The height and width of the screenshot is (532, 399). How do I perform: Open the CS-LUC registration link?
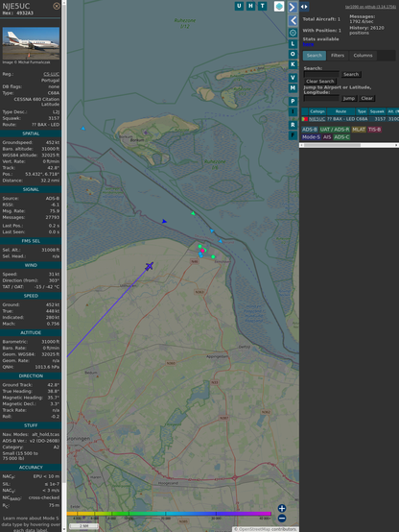(x=51, y=74)
